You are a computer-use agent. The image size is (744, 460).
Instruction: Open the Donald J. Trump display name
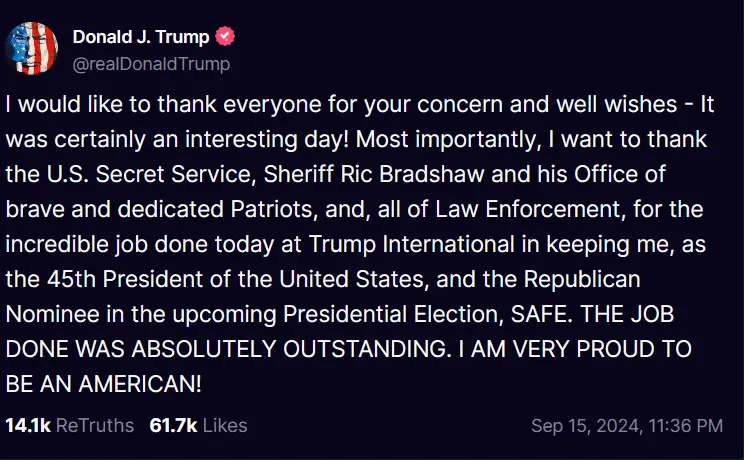pyautogui.click(x=141, y=37)
